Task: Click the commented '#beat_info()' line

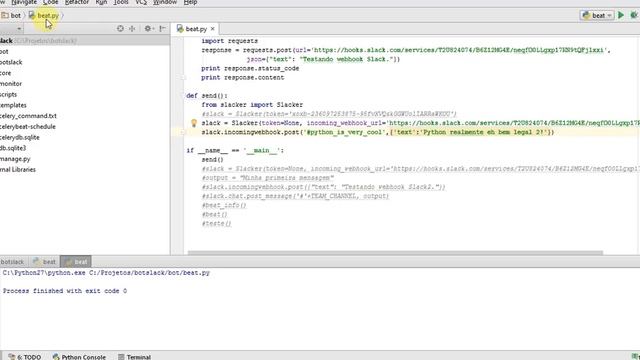Action: click(224, 205)
